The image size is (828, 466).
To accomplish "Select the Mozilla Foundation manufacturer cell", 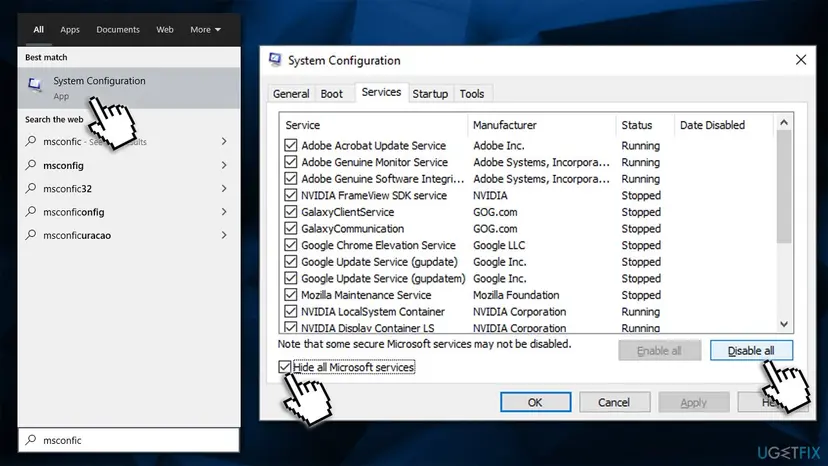I will pos(516,295).
